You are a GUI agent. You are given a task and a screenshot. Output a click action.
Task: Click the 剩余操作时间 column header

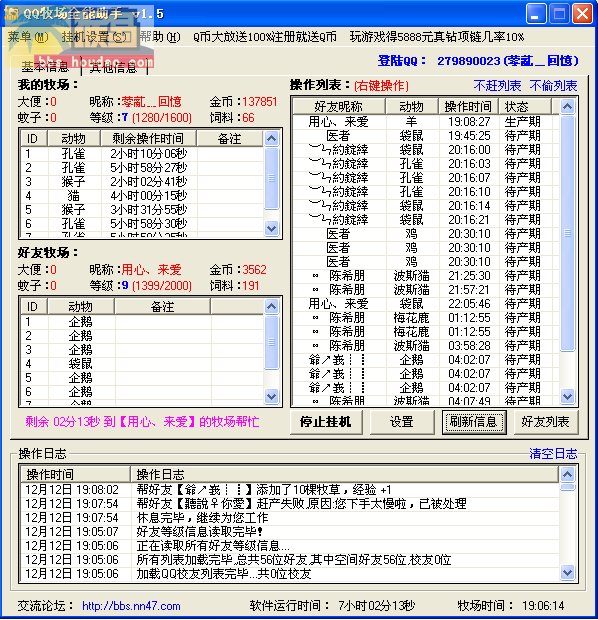(148, 139)
